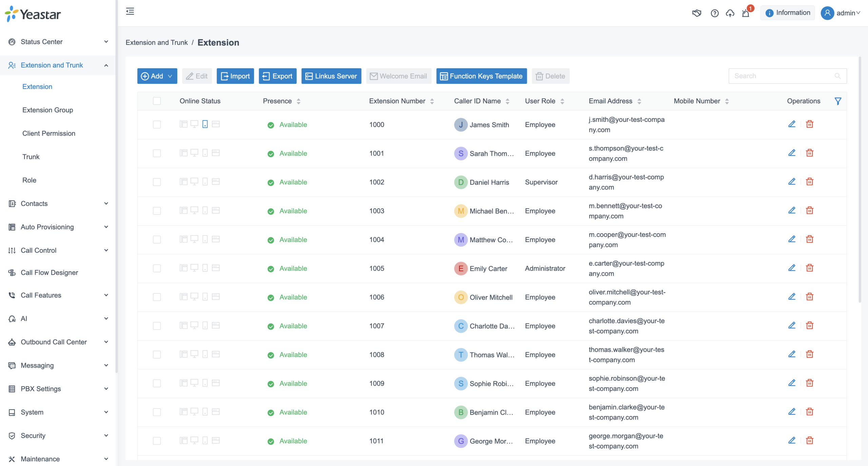Screen dimensions: 868x466
Task: Expand the PBX Settings menu
Action: coord(58,389)
